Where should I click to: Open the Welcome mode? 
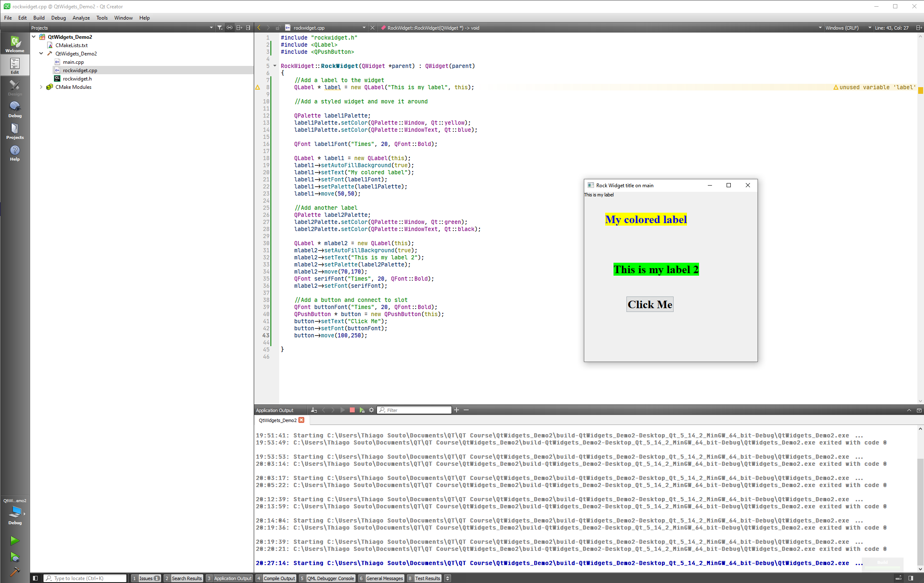[15, 44]
